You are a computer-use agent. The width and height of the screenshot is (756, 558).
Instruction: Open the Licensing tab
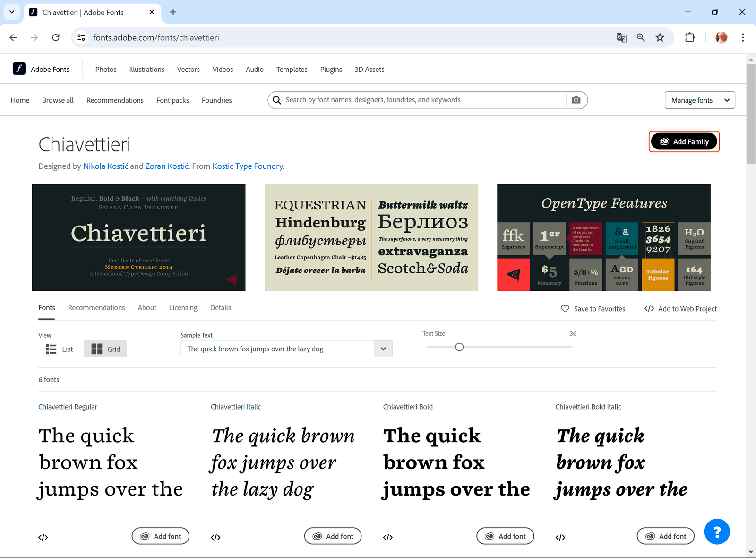pos(183,308)
